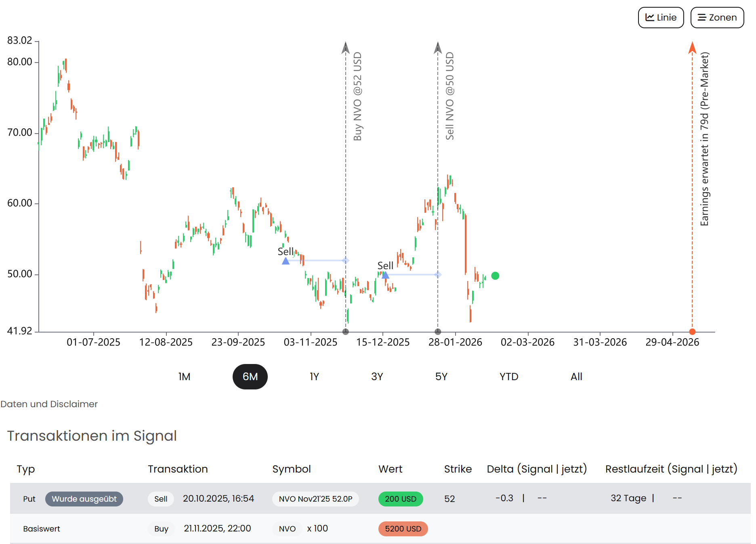Click the green current price dot
Image resolution: width=756 pixels, height=544 pixels.
click(495, 276)
